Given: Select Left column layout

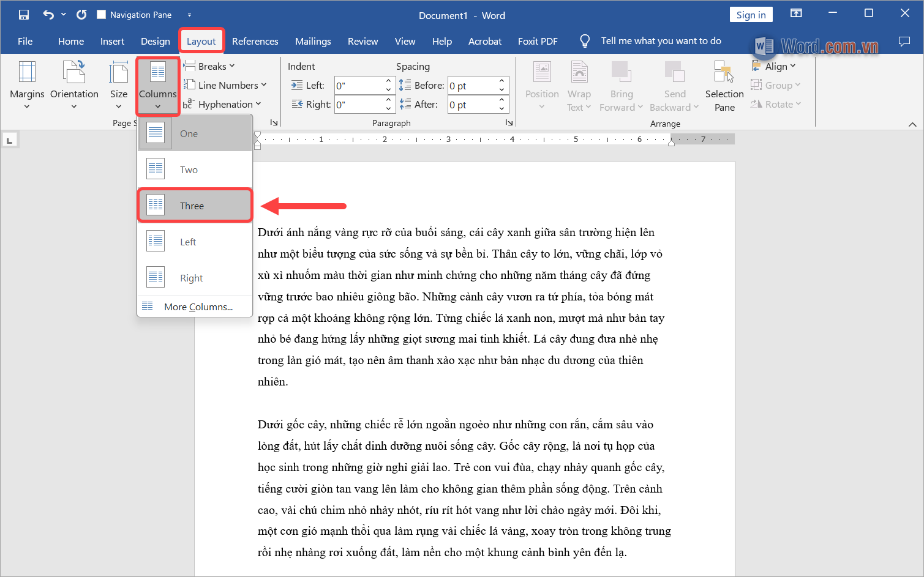Looking at the screenshot, I should pos(195,242).
